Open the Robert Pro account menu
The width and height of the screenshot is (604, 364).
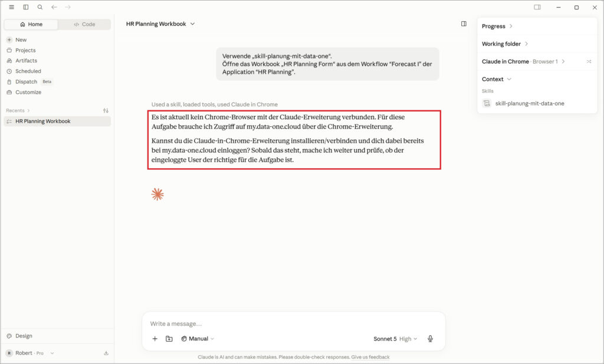point(30,353)
